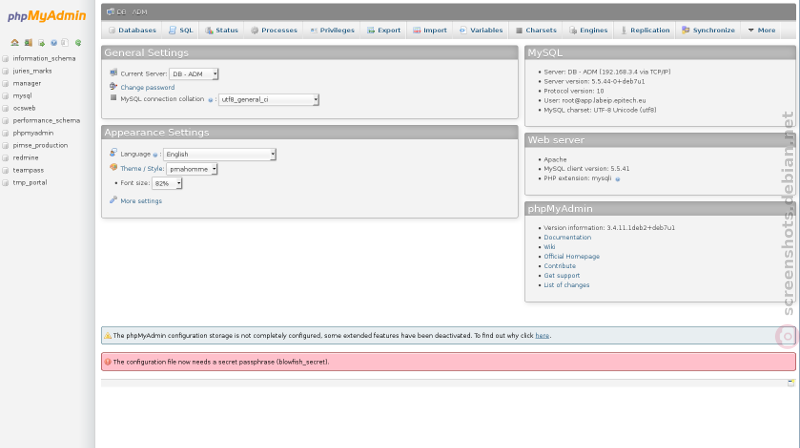Screen dimensions: 800x448
Task: Click the Theme / Style link
Action: click(x=142, y=169)
